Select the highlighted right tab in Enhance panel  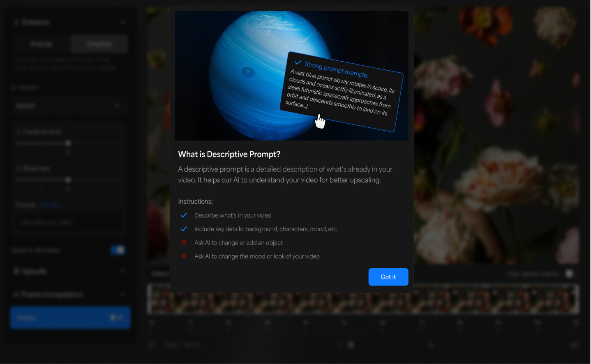point(99,44)
